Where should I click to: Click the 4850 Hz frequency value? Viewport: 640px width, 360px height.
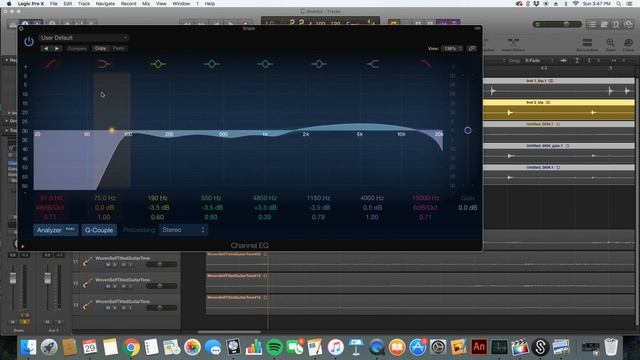click(x=265, y=198)
